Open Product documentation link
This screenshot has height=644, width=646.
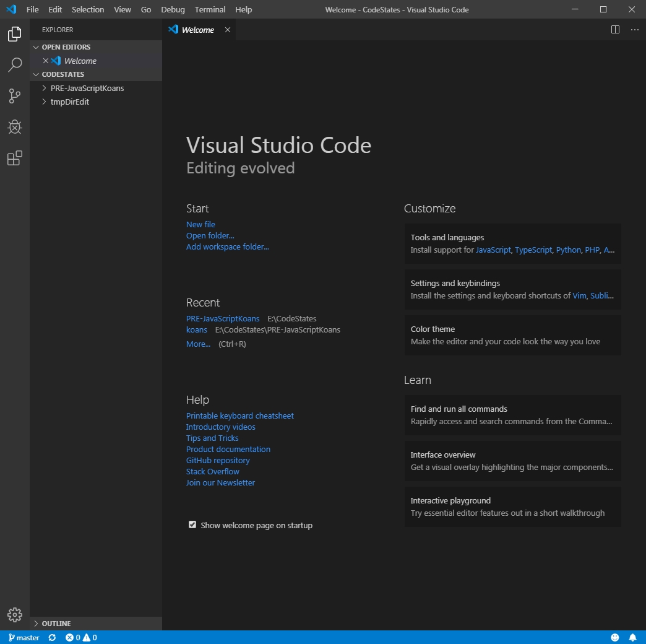(x=228, y=449)
